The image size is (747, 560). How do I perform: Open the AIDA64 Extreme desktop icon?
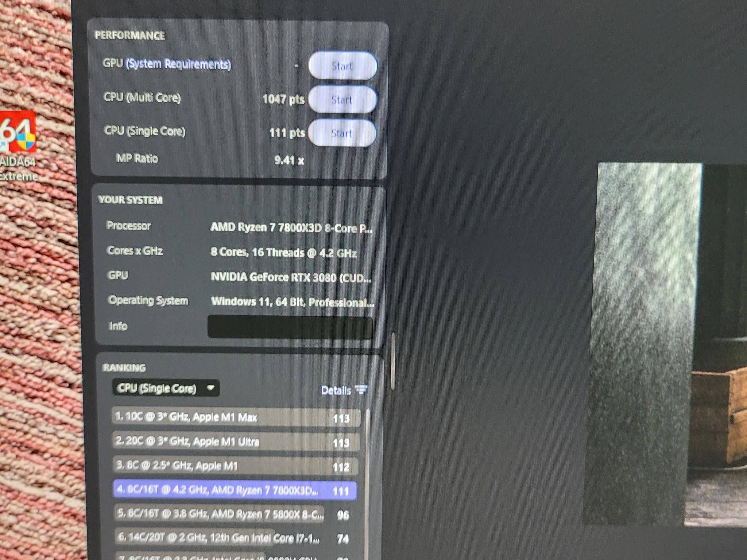[x=18, y=146]
